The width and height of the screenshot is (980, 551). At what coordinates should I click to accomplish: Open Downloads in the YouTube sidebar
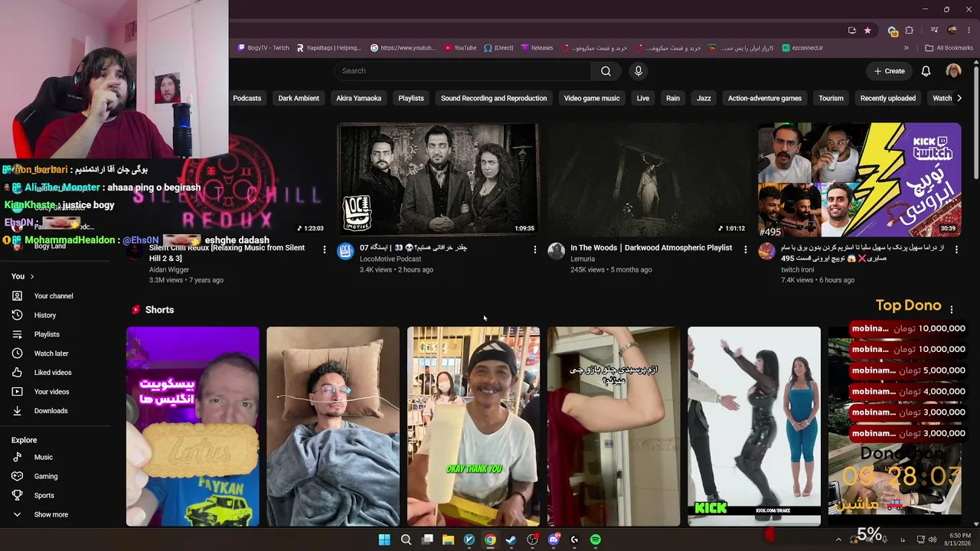[51, 411]
